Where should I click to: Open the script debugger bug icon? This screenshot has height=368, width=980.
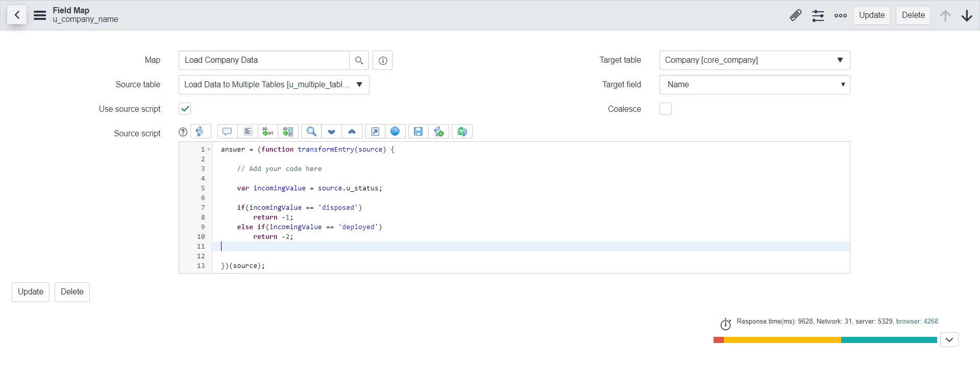462,132
